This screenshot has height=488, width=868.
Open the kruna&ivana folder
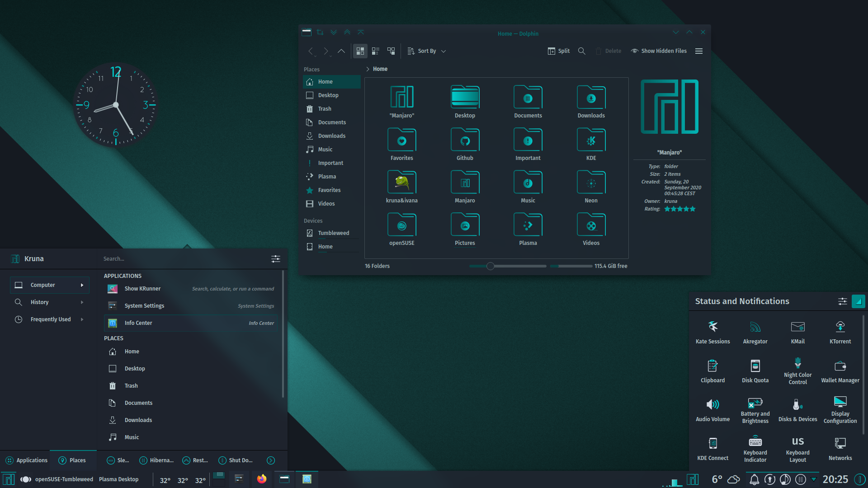point(402,187)
